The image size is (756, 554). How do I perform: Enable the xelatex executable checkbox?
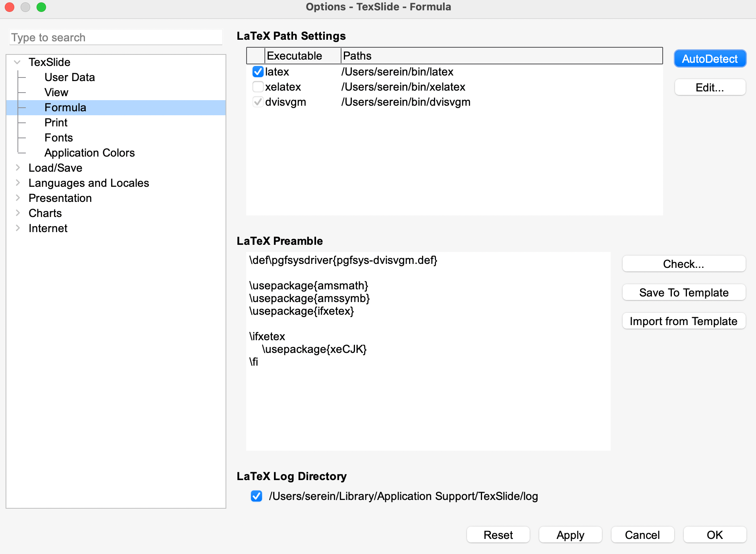258,87
